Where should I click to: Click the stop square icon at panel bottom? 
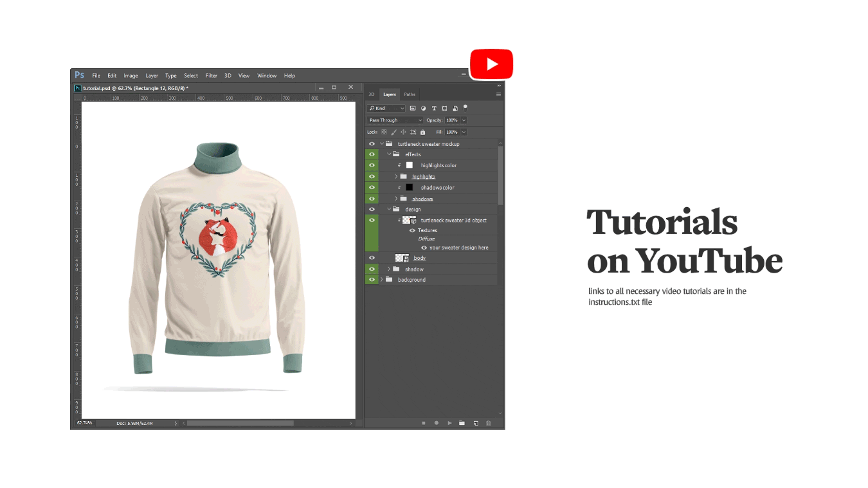point(424,423)
